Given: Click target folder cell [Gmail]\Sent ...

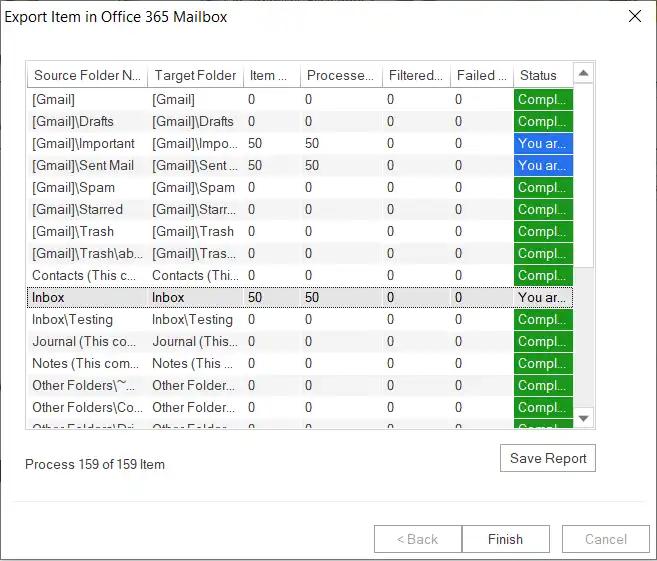Looking at the screenshot, I should coord(195,165).
